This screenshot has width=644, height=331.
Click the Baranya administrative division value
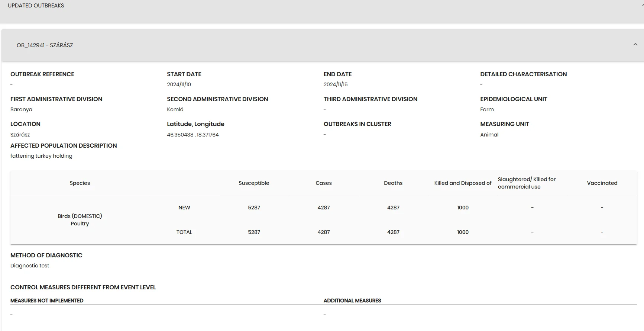(x=21, y=109)
